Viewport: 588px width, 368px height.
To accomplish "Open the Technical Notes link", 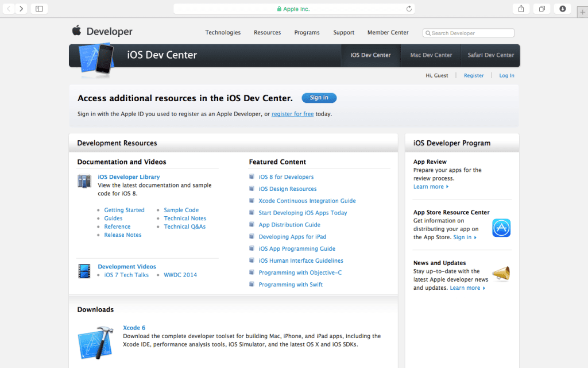I will [x=185, y=218].
